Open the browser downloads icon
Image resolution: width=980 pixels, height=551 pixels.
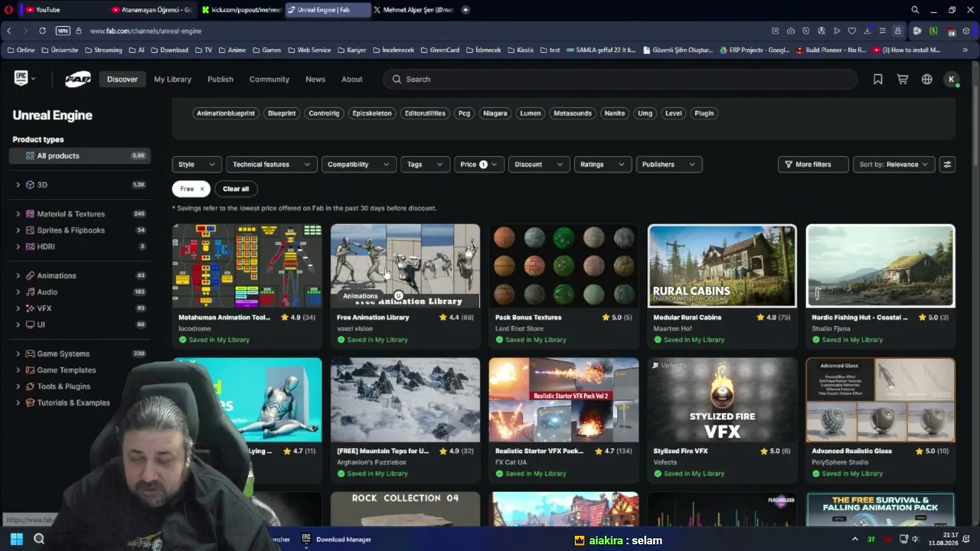point(867,31)
